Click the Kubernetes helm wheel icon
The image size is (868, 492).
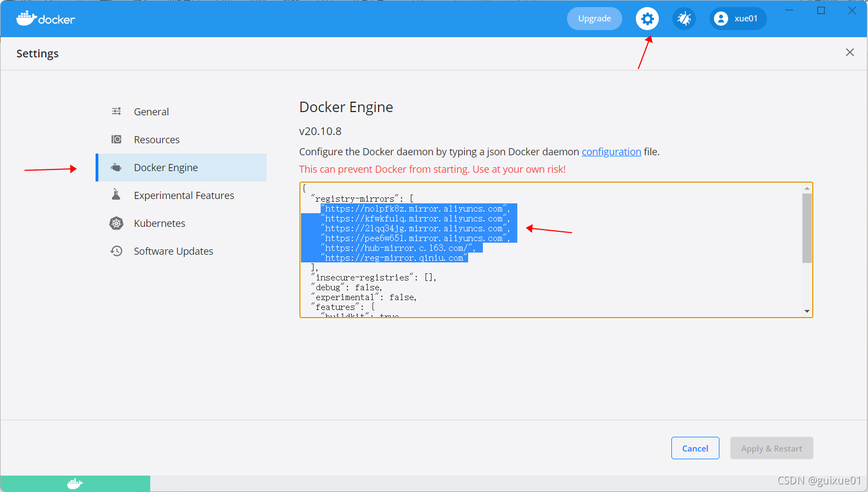click(116, 223)
